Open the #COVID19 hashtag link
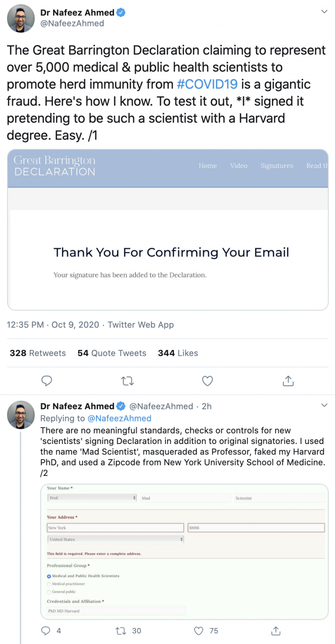 (207, 84)
